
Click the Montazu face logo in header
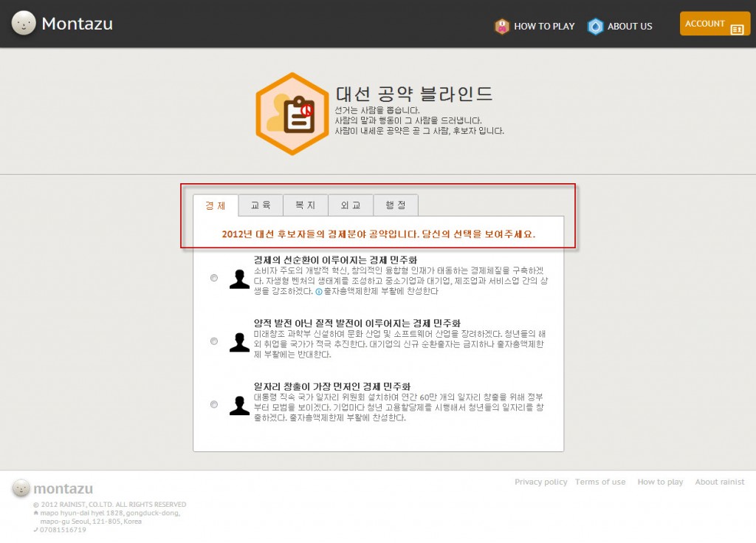(24, 23)
